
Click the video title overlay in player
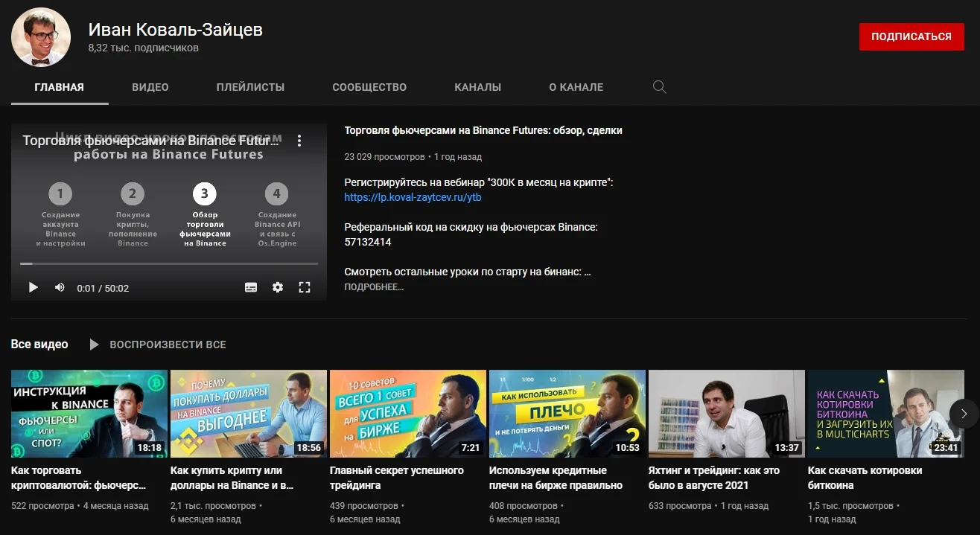point(150,141)
